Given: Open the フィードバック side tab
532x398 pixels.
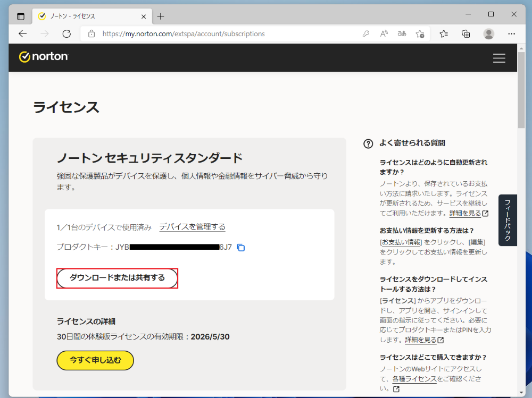Looking at the screenshot, I should (508, 220).
